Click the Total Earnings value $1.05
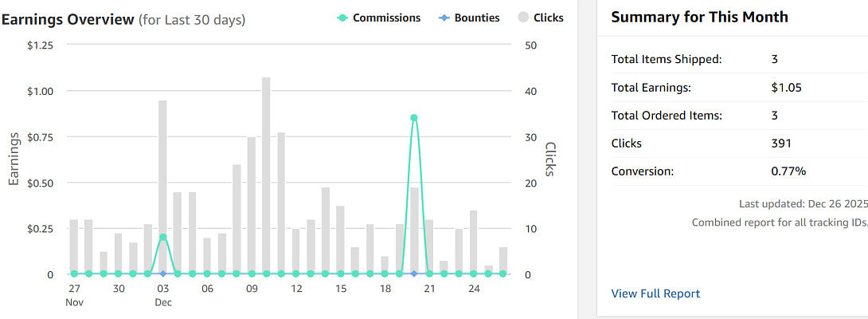This screenshot has height=319, width=868. tap(787, 88)
